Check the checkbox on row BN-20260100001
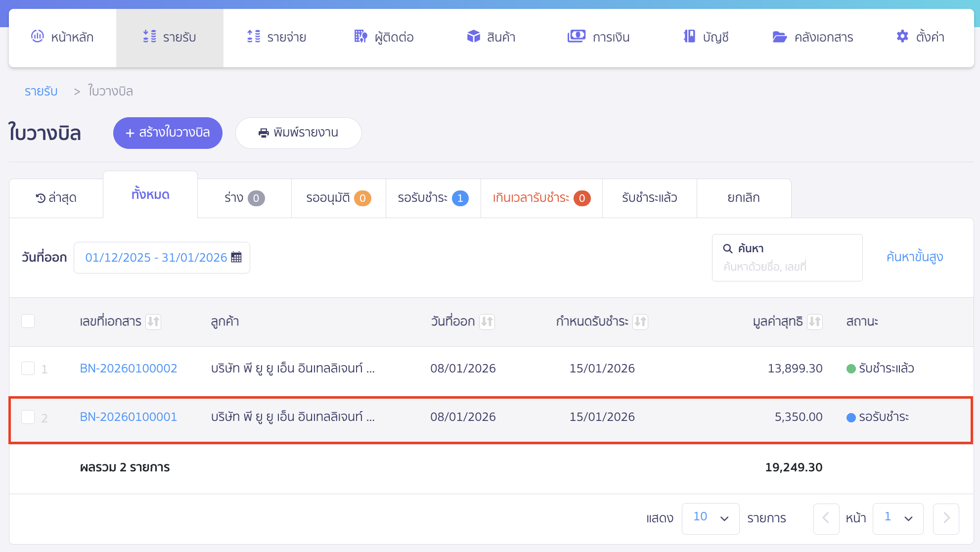The height and width of the screenshot is (552, 980). [x=28, y=417]
